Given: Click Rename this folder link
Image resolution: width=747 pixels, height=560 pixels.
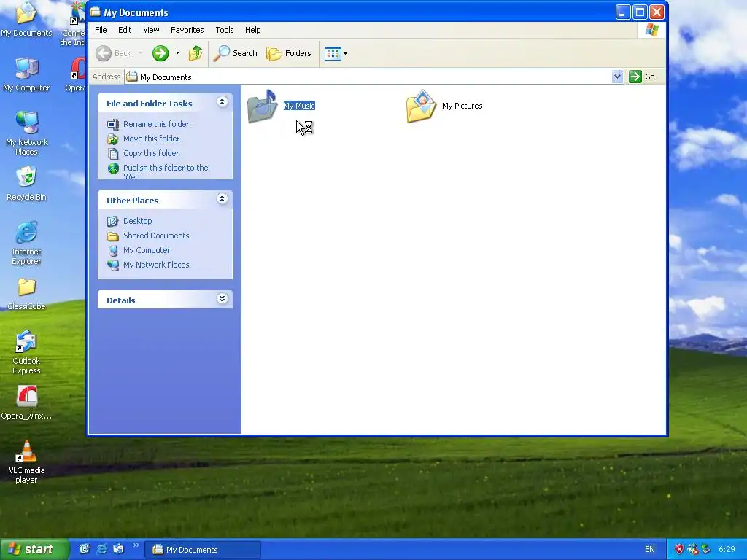Looking at the screenshot, I should click(156, 124).
